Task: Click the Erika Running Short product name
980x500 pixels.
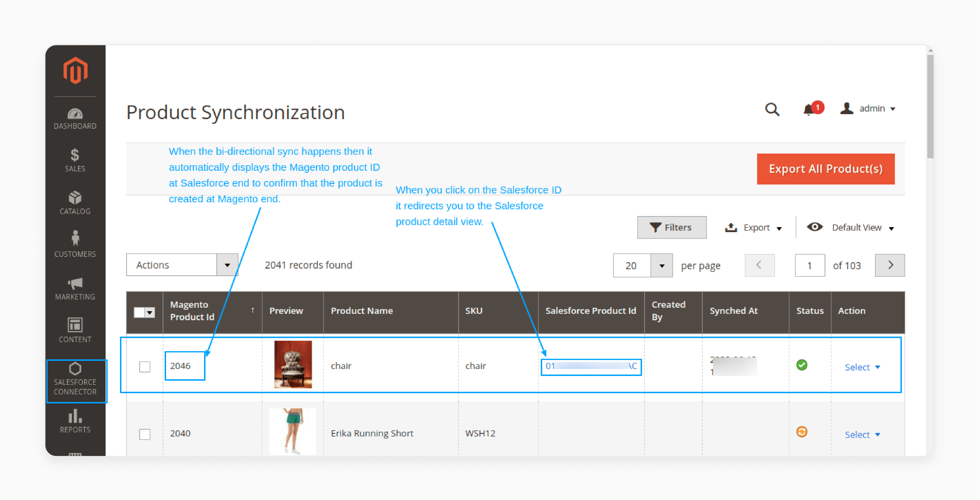Action: coord(372,433)
